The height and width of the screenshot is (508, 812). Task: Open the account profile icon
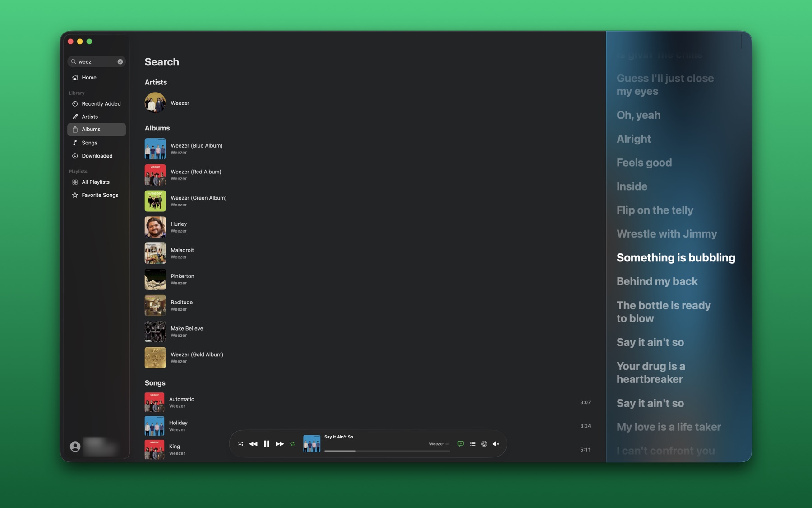click(75, 447)
